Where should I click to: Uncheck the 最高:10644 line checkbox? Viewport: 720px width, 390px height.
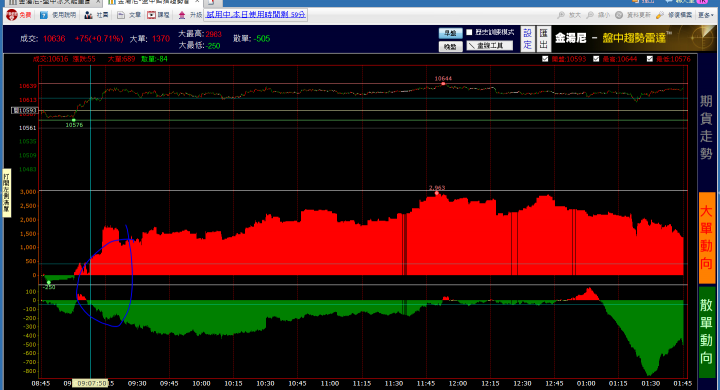pyautogui.click(x=596, y=59)
